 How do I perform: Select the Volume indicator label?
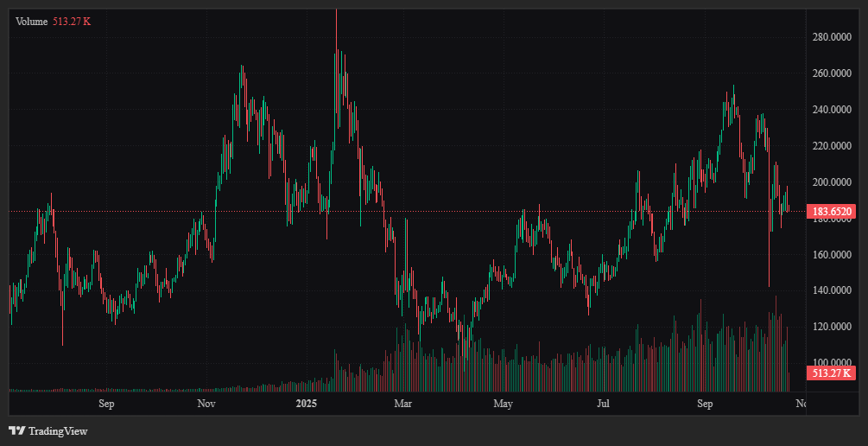(x=33, y=21)
